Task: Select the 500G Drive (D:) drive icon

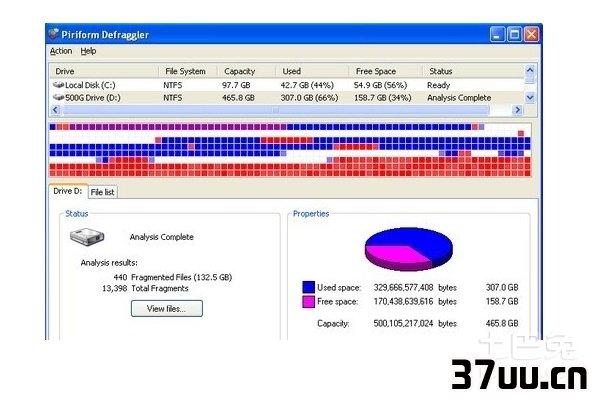Action: 58,98
